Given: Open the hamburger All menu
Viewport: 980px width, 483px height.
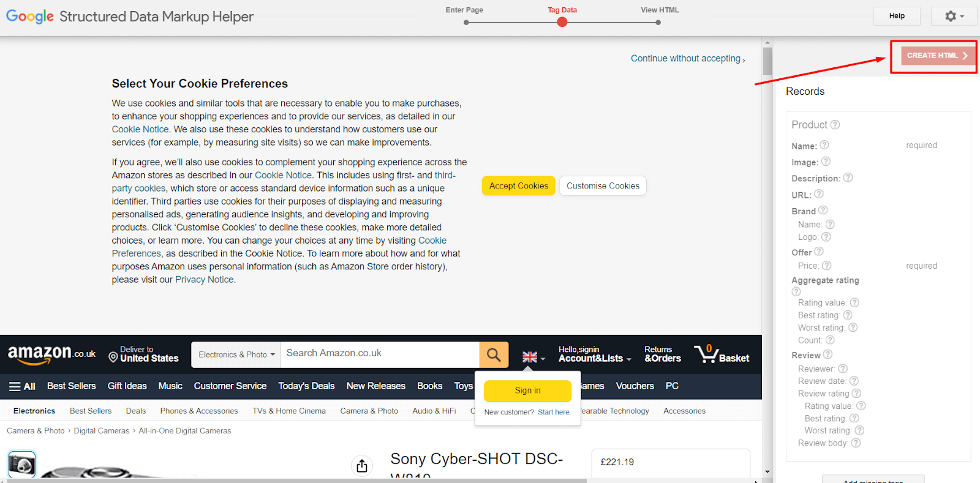Looking at the screenshot, I should point(22,386).
